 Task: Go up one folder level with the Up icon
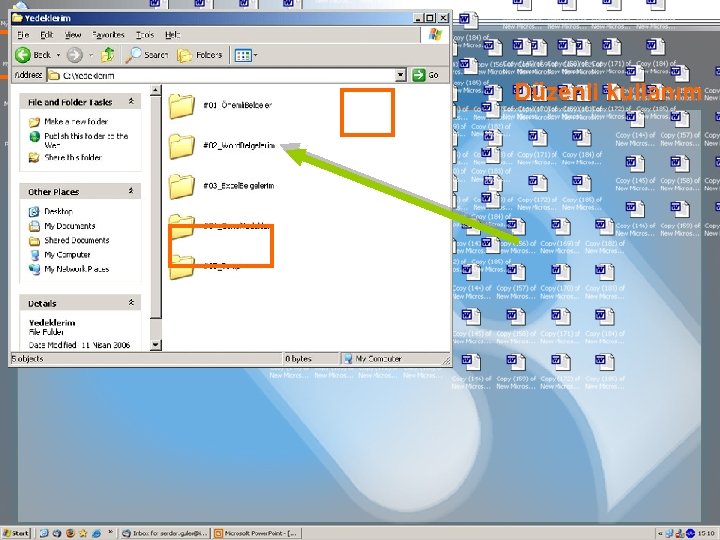(x=108, y=55)
